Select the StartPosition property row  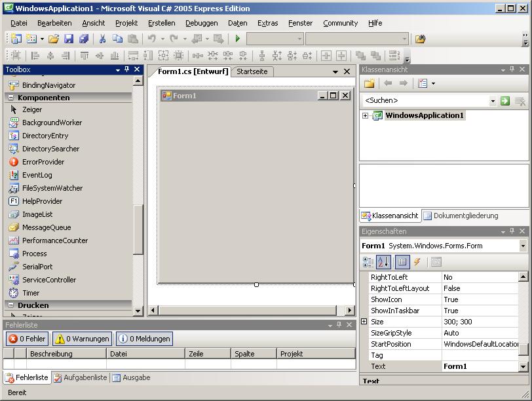pos(444,344)
